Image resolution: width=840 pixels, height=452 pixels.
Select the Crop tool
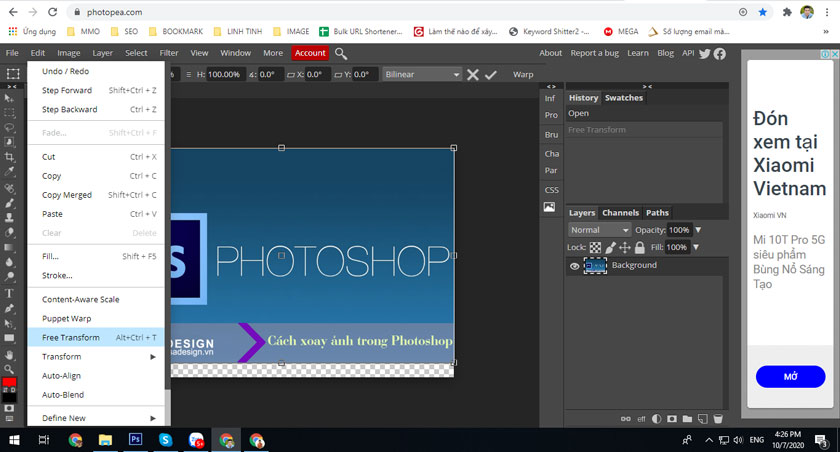[x=9, y=157]
